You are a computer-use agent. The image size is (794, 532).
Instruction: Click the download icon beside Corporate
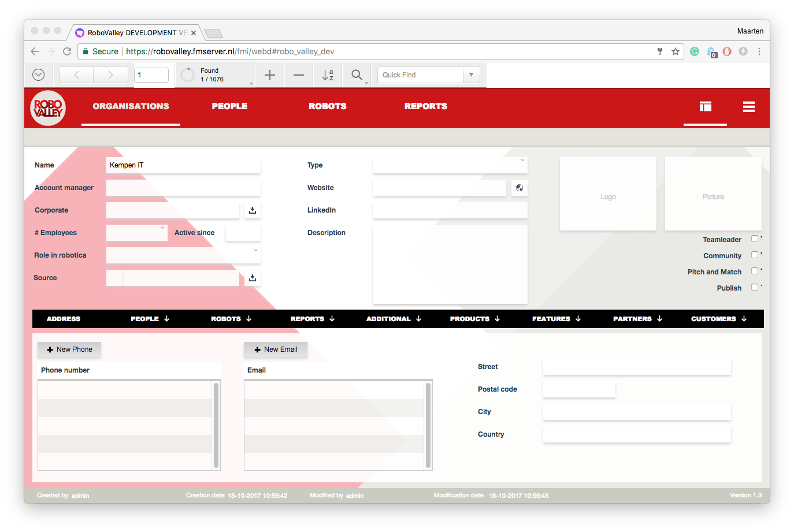[x=253, y=210]
